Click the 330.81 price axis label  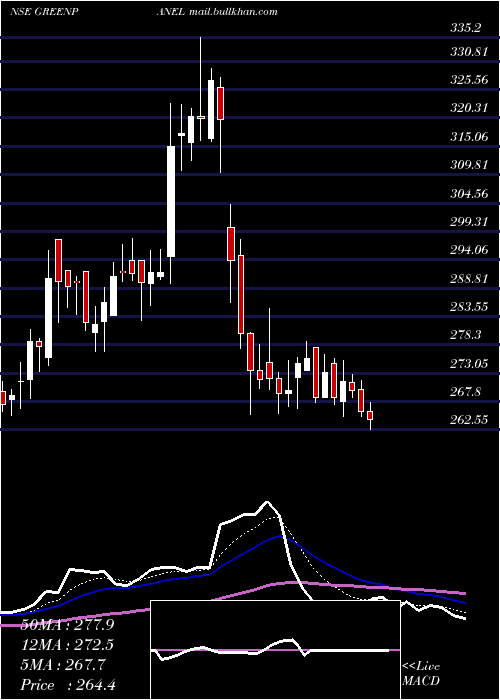click(x=468, y=52)
